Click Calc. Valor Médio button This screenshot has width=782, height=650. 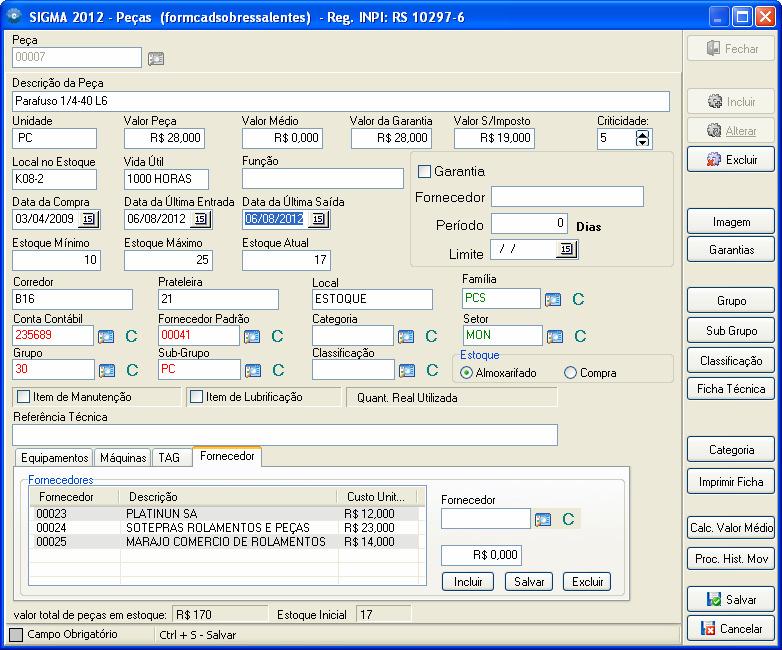731,528
